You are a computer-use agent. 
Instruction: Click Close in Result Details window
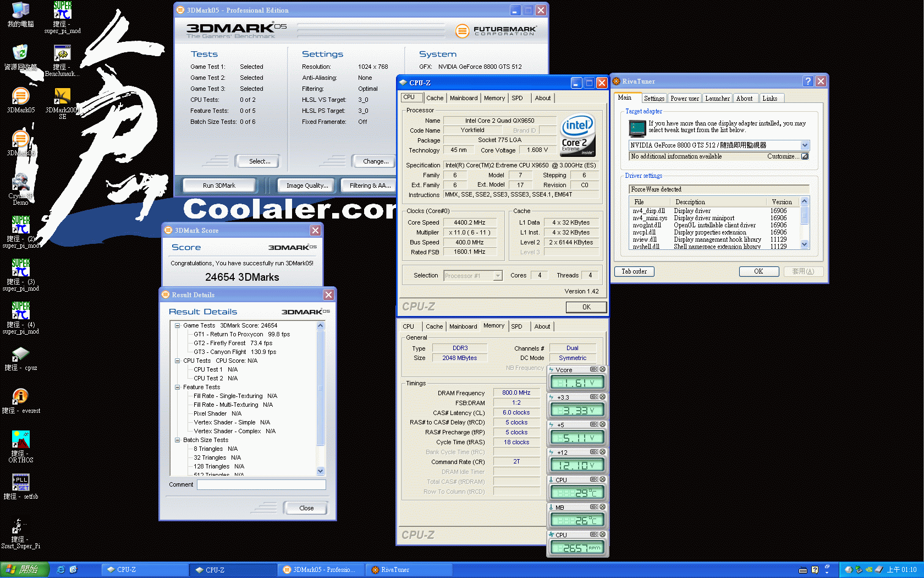pos(306,508)
